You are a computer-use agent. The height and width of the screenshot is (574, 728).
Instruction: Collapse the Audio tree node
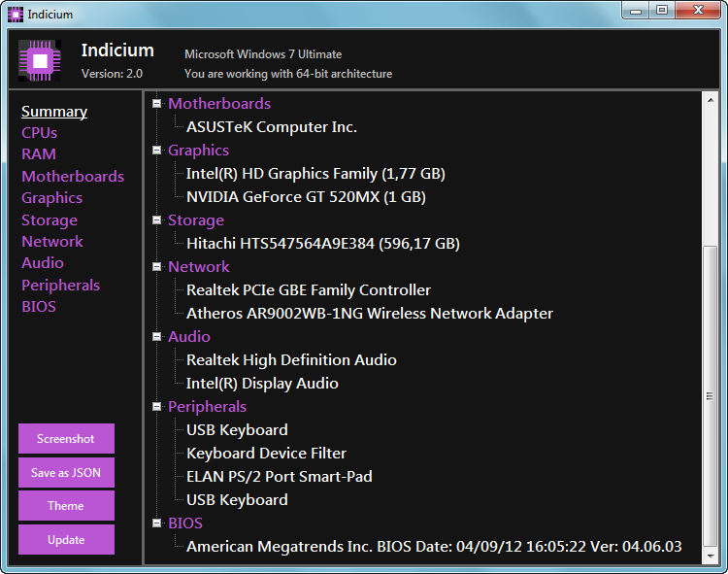tap(157, 337)
